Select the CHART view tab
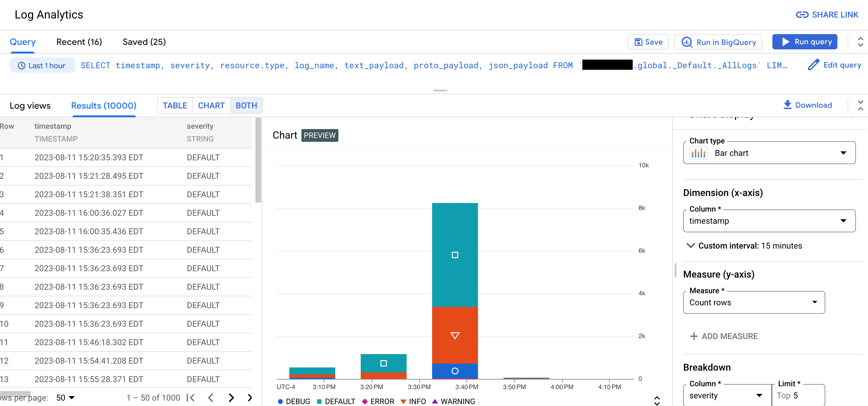868x406 pixels. [211, 106]
